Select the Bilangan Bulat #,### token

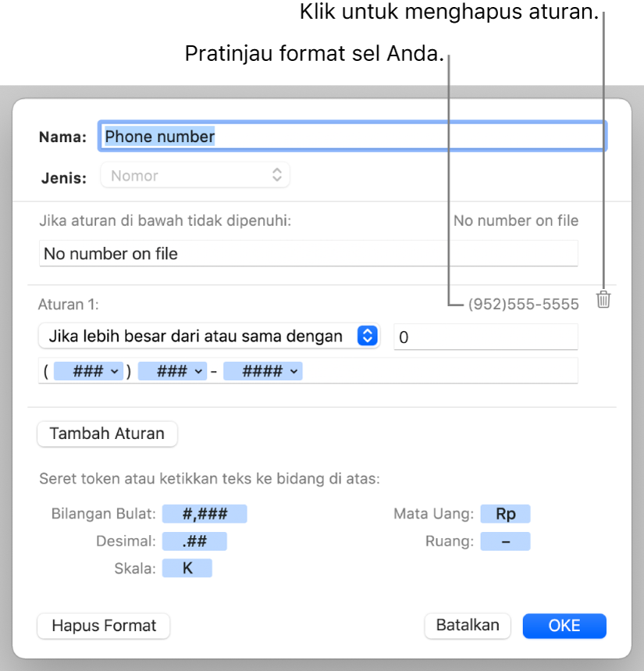pyautogui.click(x=205, y=513)
